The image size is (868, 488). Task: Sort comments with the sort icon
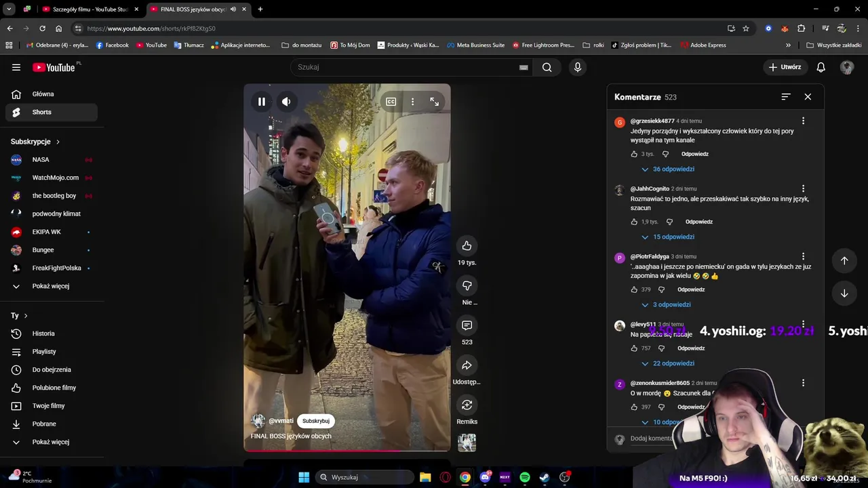786,97
